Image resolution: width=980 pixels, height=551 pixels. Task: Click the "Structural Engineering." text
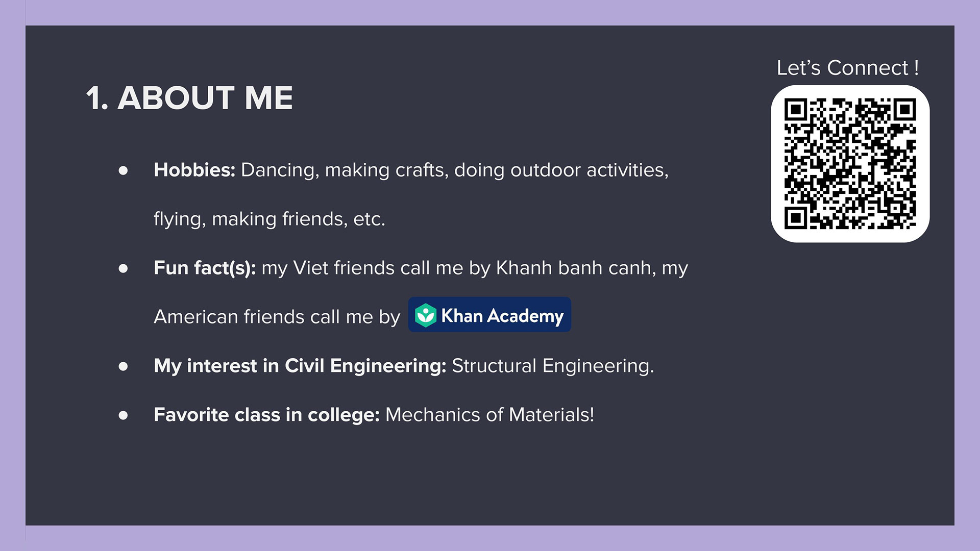click(x=553, y=366)
